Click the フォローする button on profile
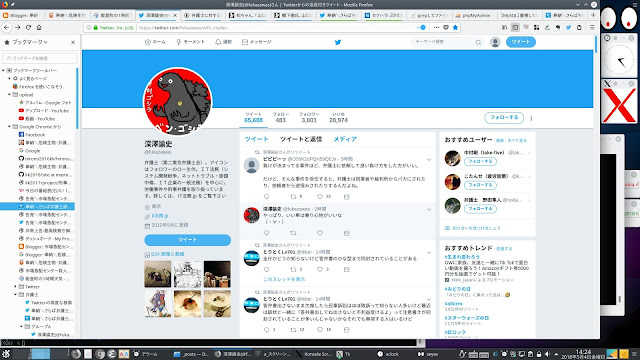The image size is (640, 360). coord(504,118)
